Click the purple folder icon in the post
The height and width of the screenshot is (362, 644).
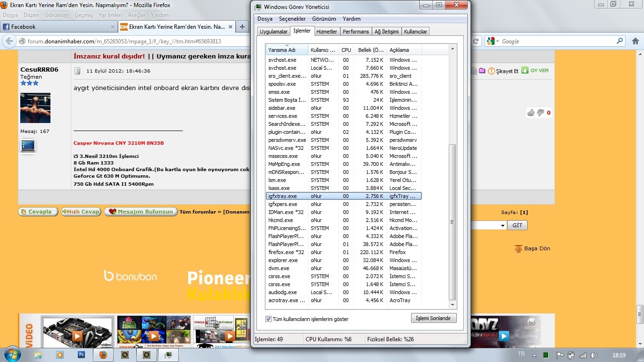point(482,71)
